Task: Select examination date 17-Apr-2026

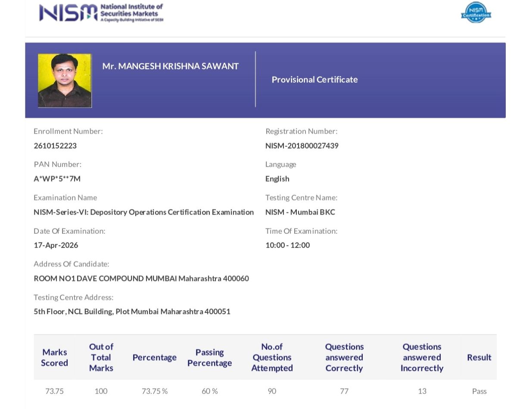Action: click(56, 245)
